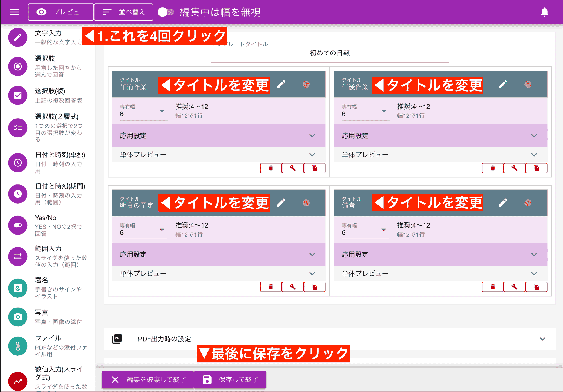Enable 編集中は幅を無視 toggle
This screenshot has width=563, height=392.
pos(166,12)
